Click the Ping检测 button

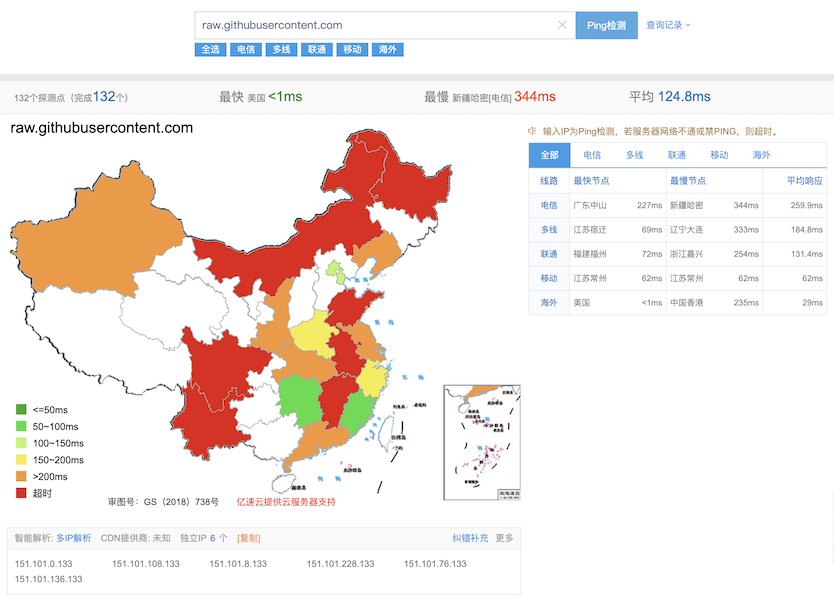[606, 25]
